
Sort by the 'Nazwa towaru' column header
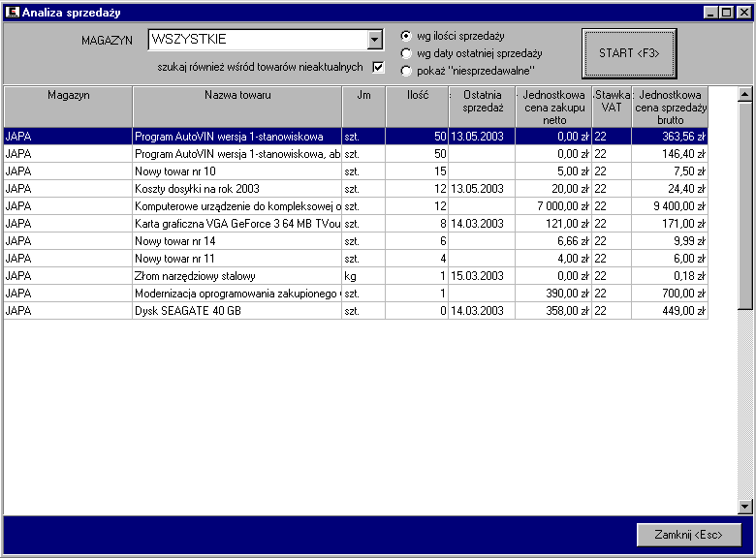tap(237, 107)
